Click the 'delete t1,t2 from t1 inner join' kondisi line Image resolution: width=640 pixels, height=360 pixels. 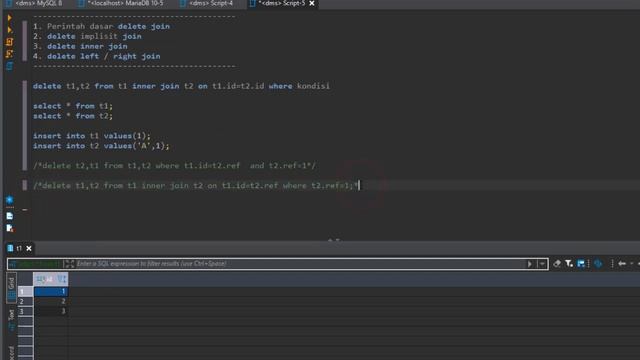click(x=181, y=86)
